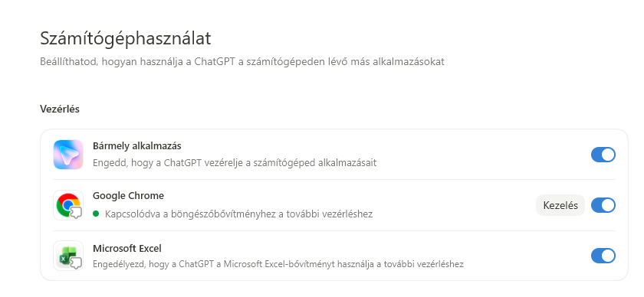This screenshot has width=644, height=297.
Task: Turn off the Google Chrome control toggle
Action: 603,205
